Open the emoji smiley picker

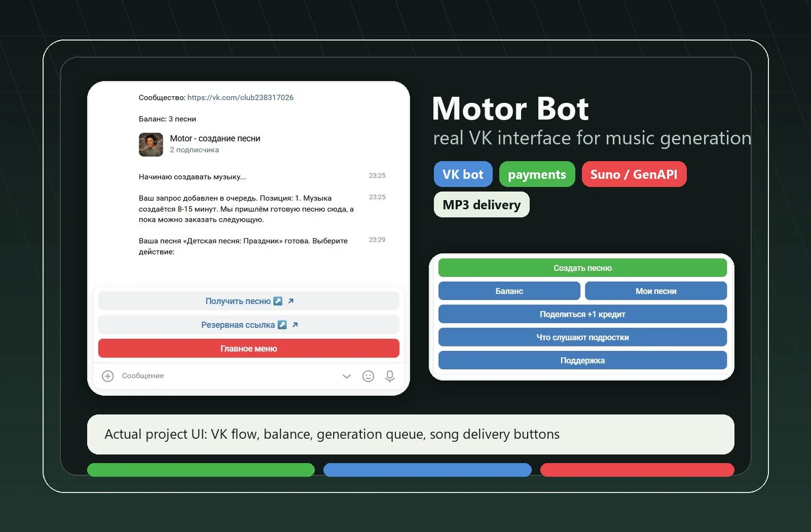[x=368, y=376]
